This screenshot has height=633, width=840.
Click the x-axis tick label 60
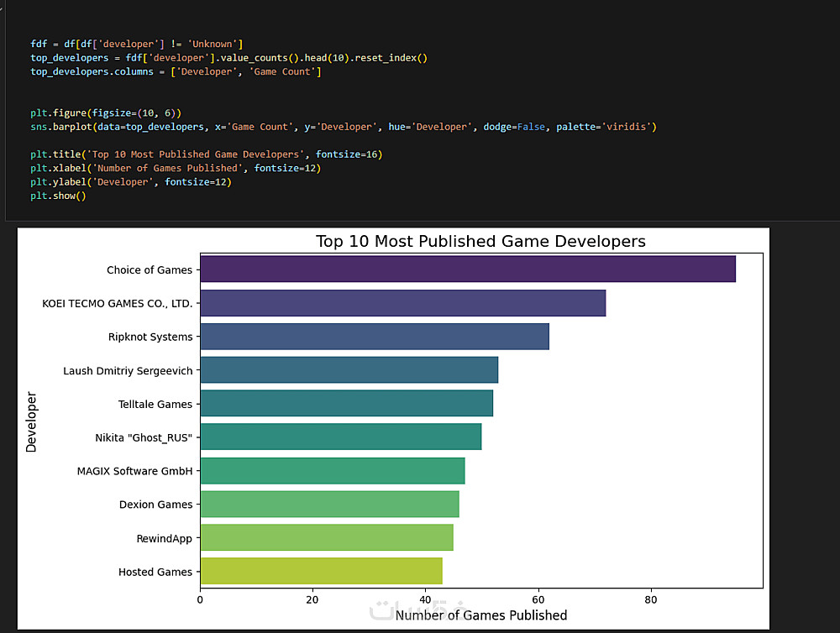coord(538,599)
